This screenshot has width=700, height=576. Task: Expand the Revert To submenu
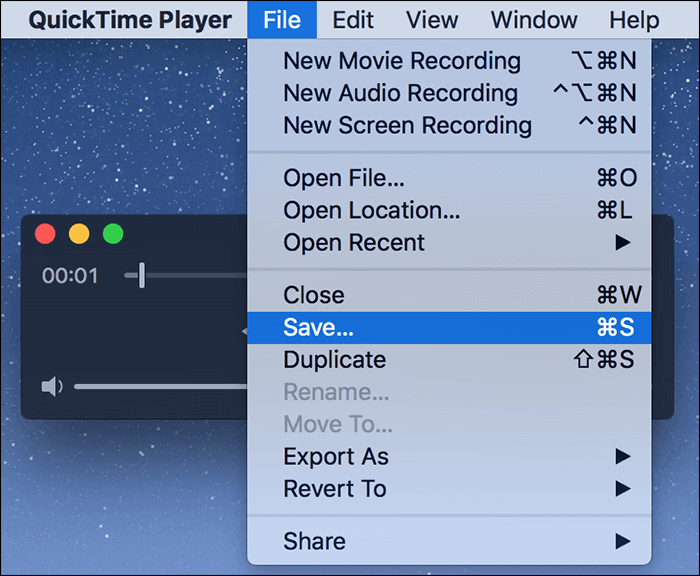(x=449, y=488)
